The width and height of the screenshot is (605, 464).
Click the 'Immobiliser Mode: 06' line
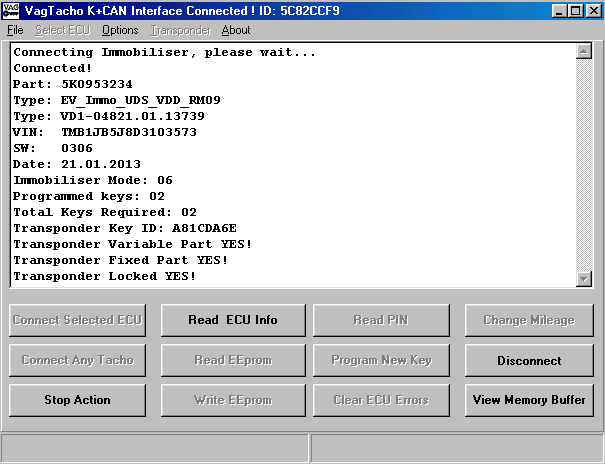[x=93, y=180]
